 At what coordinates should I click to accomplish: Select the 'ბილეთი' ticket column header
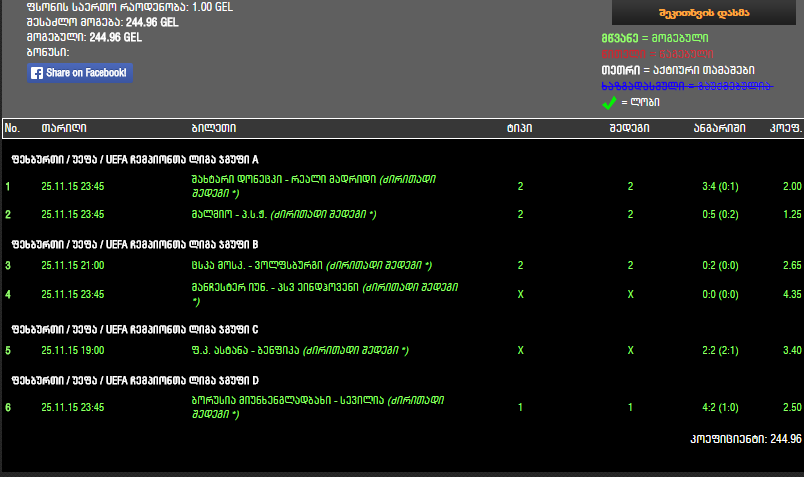pyautogui.click(x=214, y=128)
